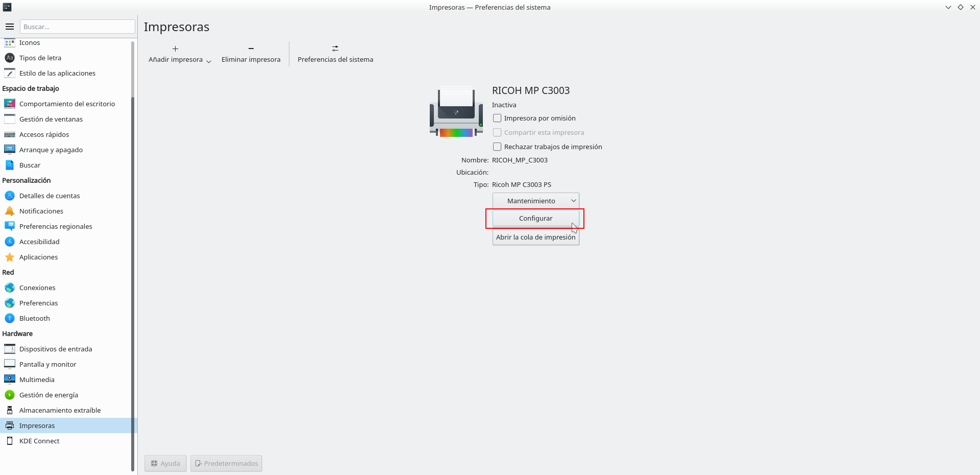
Task: Expand the Mantenimiento dropdown
Action: [535, 201]
